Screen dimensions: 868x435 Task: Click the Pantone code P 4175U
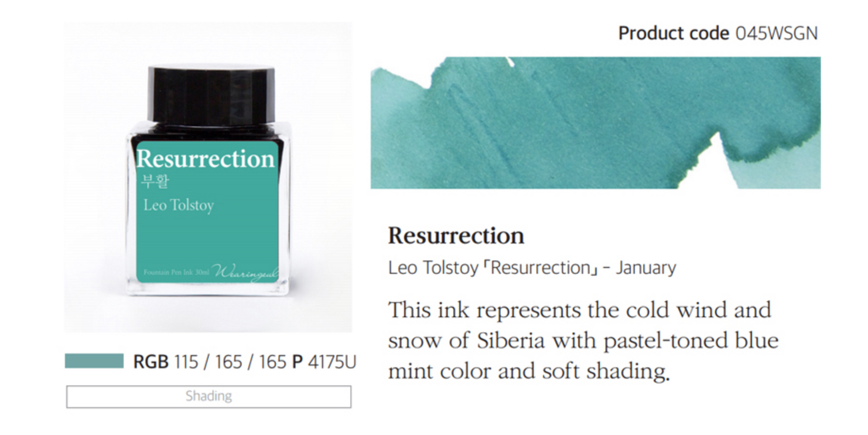pos(324,362)
